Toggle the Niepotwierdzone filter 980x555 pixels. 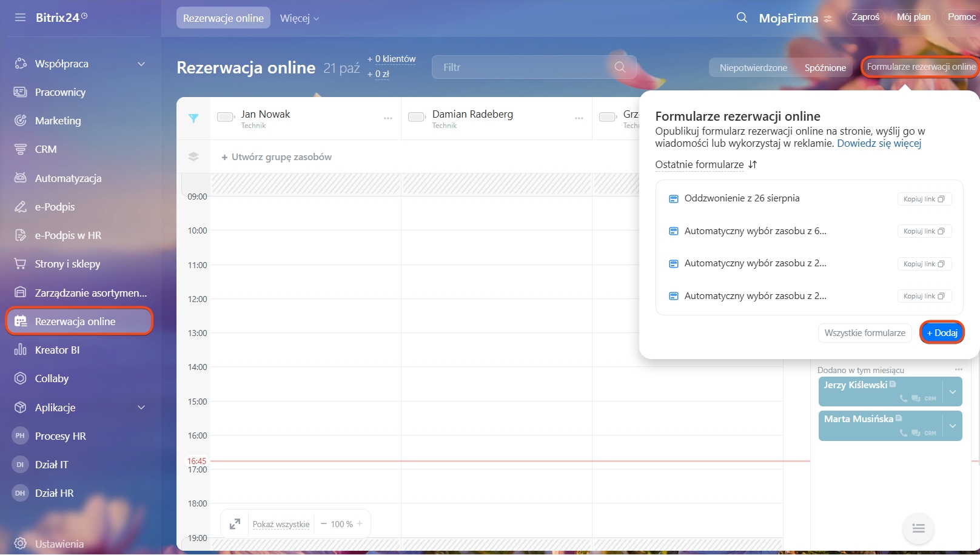tap(753, 67)
